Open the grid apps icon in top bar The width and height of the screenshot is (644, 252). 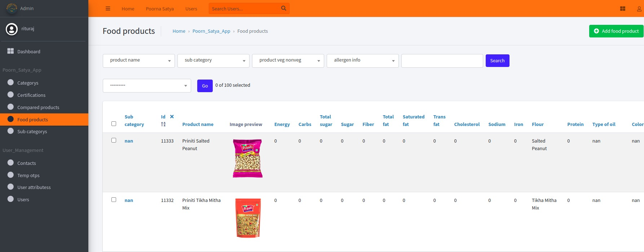[622, 9]
